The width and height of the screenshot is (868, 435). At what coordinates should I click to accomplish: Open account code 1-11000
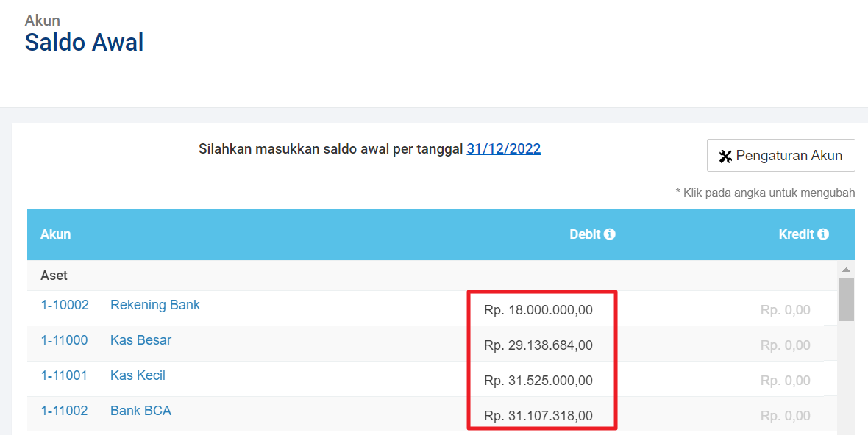tap(64, 340)
